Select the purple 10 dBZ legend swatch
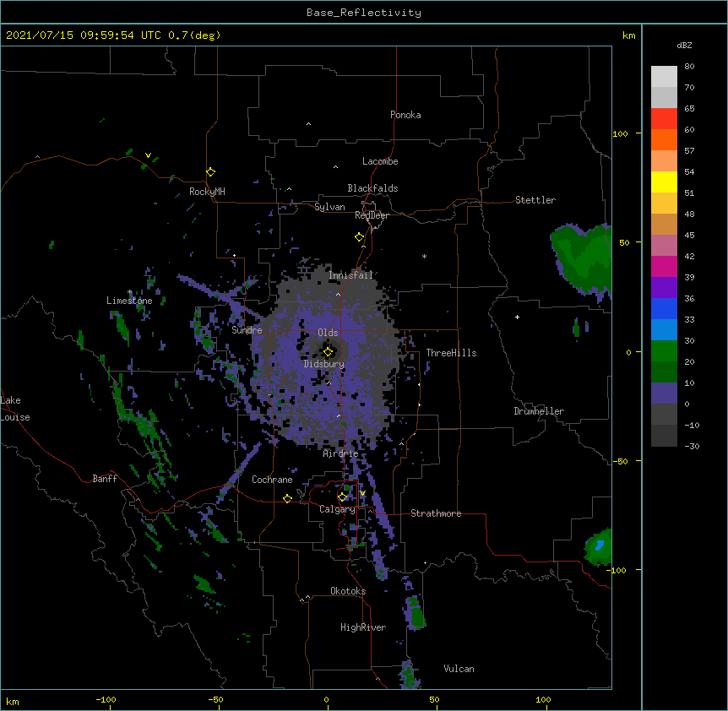Viewport: 728px width, 711px height. [x=664, y=393]
